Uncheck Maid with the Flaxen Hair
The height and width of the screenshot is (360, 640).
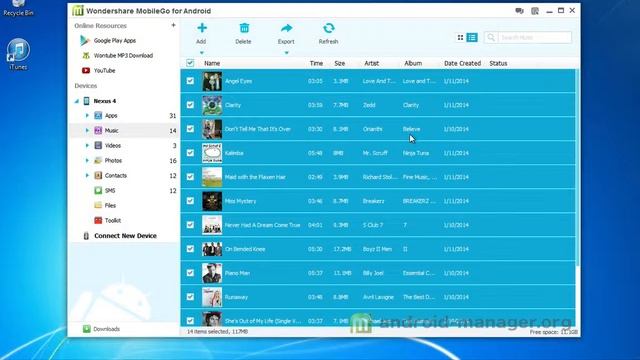190,177
